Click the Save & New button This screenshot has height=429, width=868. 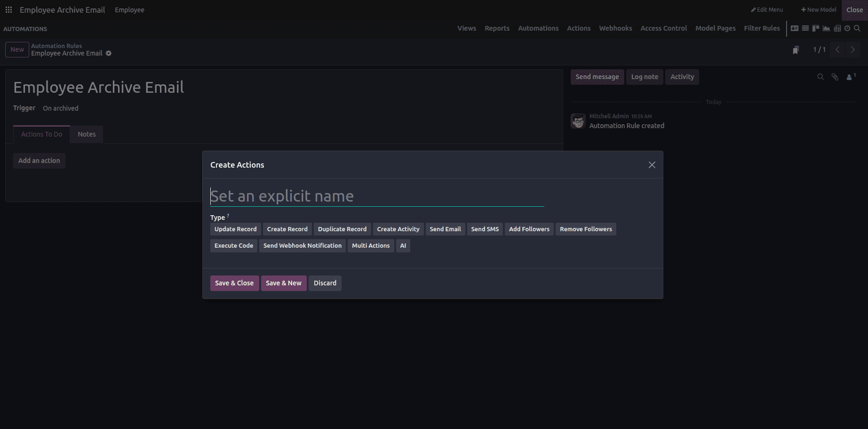pyautogui.click(x=283, y=283)
